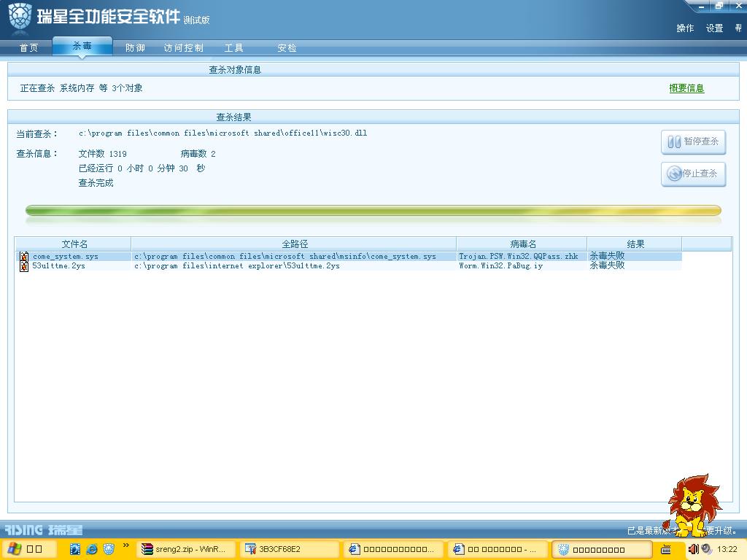Viewport: 747px width, 560px height.
Task: Click the 概要信息 summary info link
Action: [x=686, y=88]
